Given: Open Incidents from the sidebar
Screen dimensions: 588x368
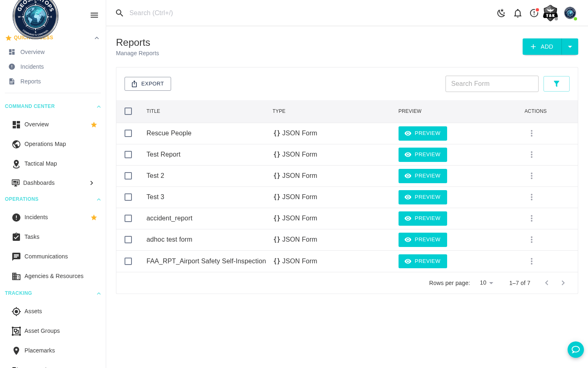Looking at the screenshot, I should (x=36, y=217).
